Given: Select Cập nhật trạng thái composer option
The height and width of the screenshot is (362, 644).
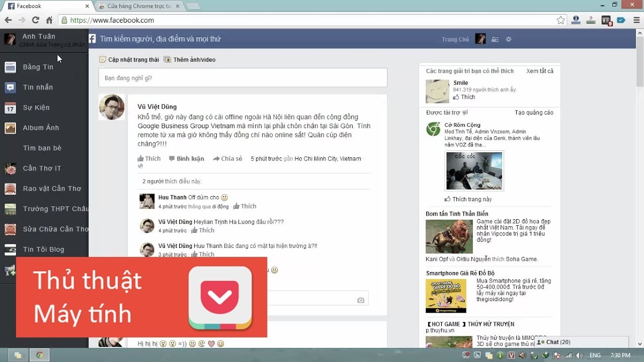Looking at the screenshot, I should tap(129, 59).
